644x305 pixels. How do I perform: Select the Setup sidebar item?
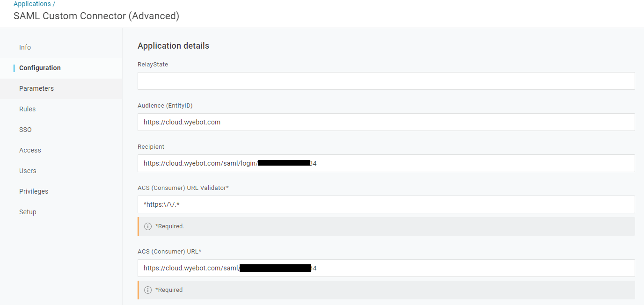pyautogui.click(x=28, y=212)
